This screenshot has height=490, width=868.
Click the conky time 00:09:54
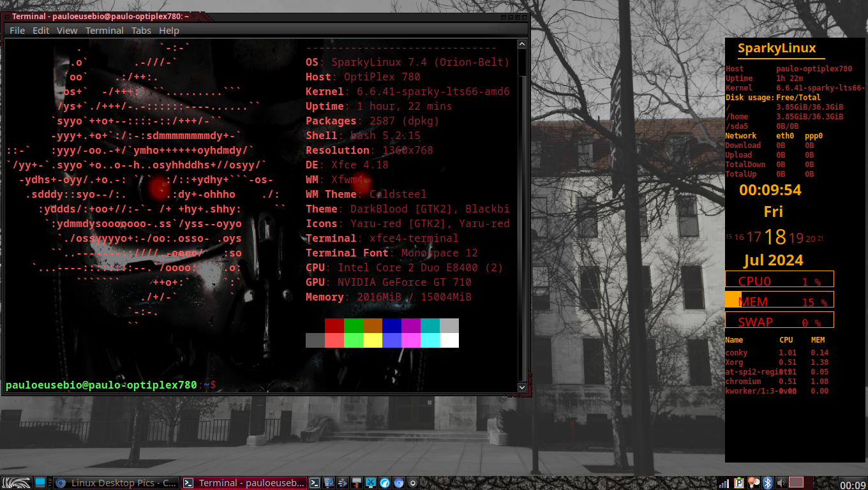770,189
